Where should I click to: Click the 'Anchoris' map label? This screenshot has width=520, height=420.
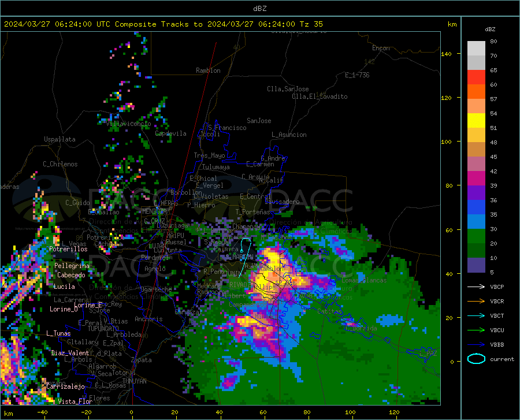pyautogui.click(x=148, y=319)
